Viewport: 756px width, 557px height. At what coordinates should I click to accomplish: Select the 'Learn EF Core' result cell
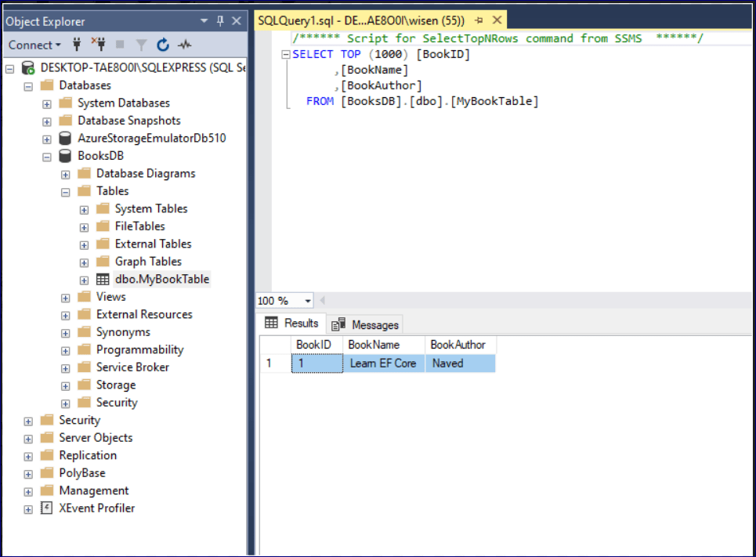[x=383, y=363]
